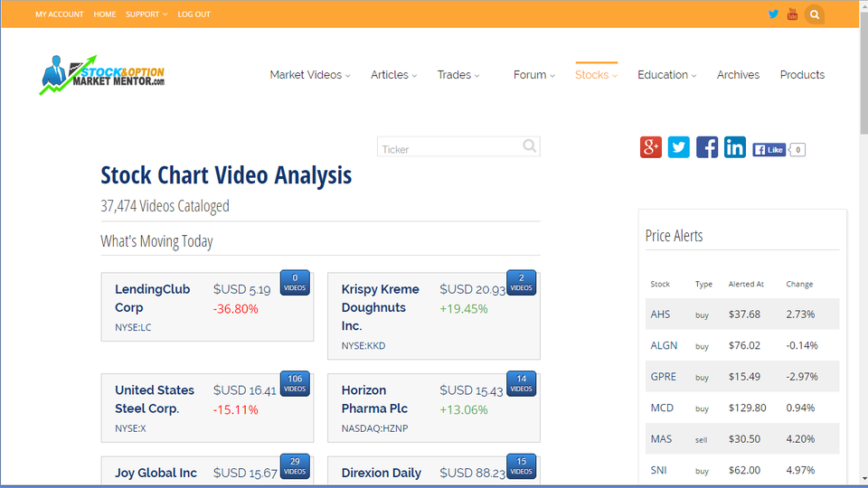
Task: Click the $129.80 alerted price for MCD
Action: click(x=748, y=408)
